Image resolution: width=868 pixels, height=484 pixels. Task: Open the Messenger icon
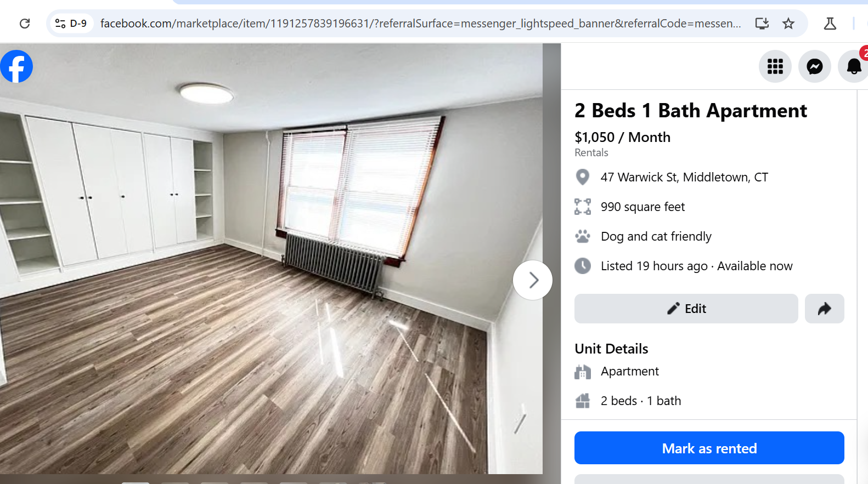pos(814,66)
